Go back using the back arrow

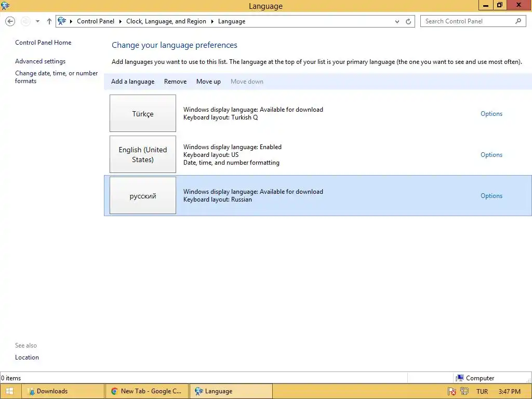(10, 21)
